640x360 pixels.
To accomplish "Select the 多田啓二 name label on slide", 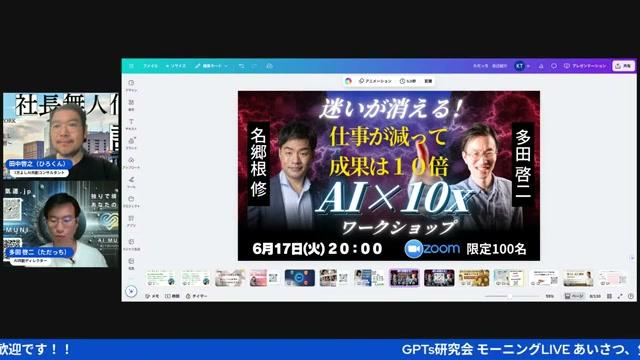I will pyautogui.click(x=523, y=164).
